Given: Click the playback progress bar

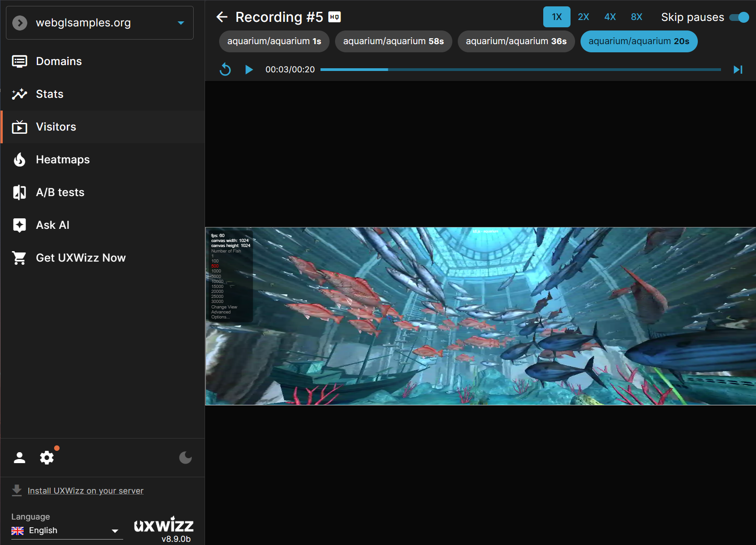Looking at the screenshot, I should 520,70.
